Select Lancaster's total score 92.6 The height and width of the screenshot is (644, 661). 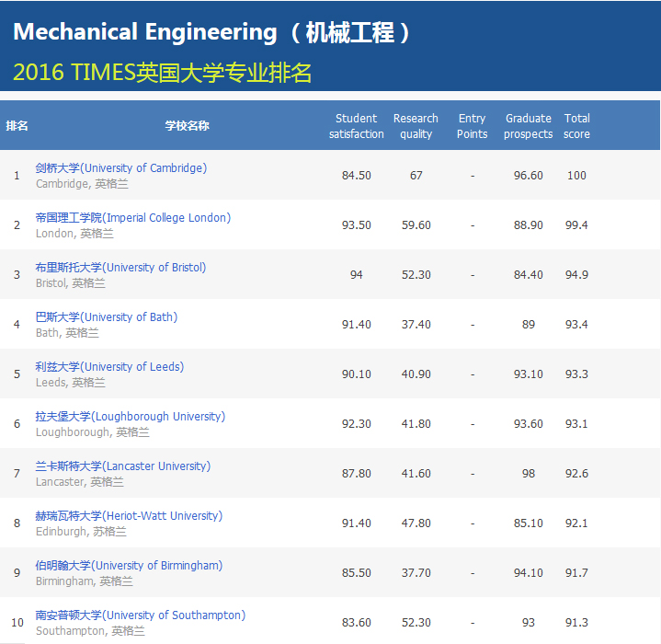click(x=576, y=474)
